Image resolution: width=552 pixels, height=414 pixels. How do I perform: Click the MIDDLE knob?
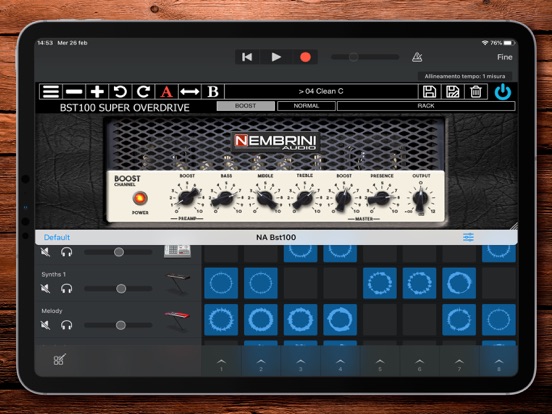[266, 198]
